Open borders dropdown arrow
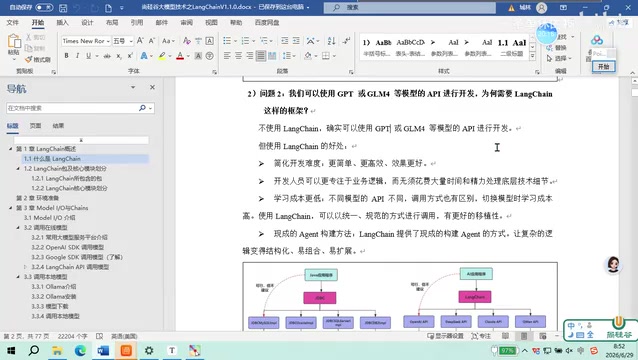 334,56
